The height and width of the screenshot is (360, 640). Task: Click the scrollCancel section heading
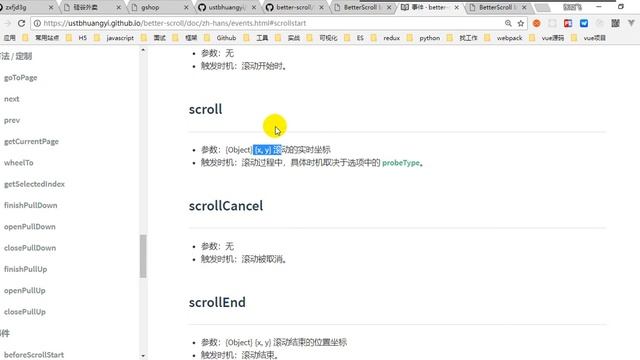[226, 206]
